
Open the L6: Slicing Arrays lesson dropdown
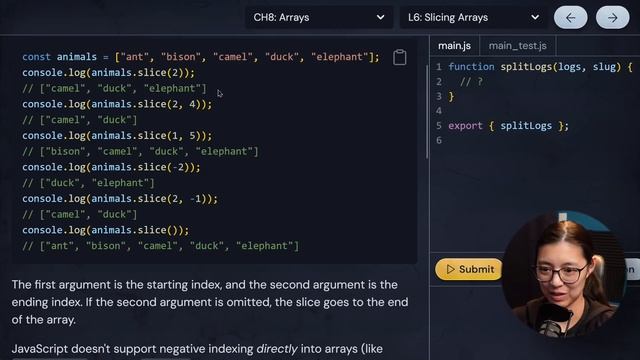pyautogui.click(x=473, y=18)
